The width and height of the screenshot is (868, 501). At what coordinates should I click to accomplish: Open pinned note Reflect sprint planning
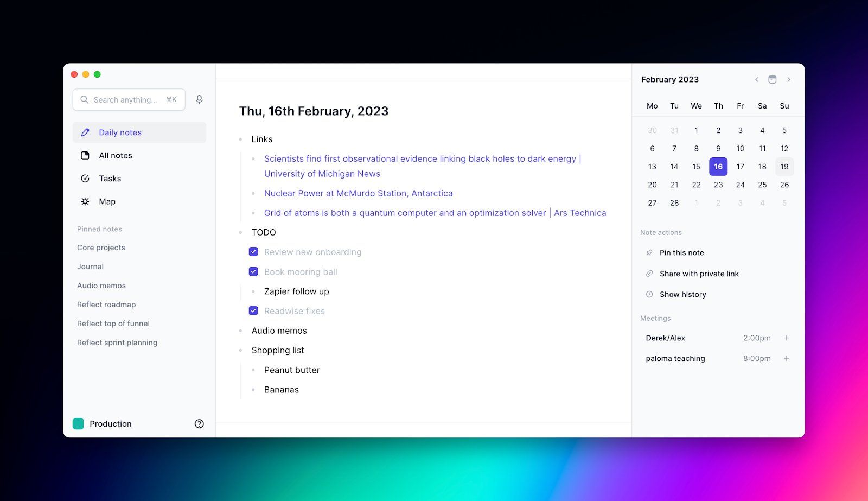click(117, 343)
